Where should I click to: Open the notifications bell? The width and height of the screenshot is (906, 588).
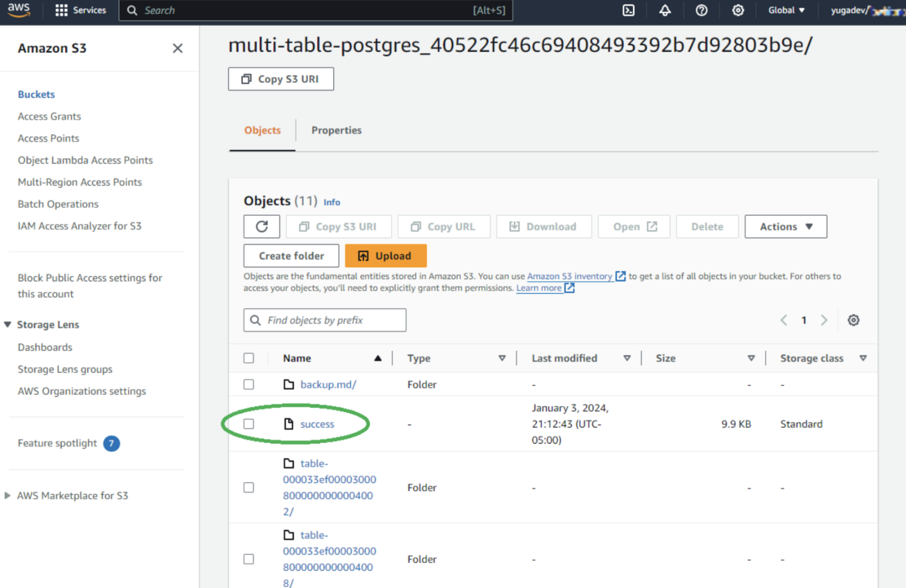point(664,10)
